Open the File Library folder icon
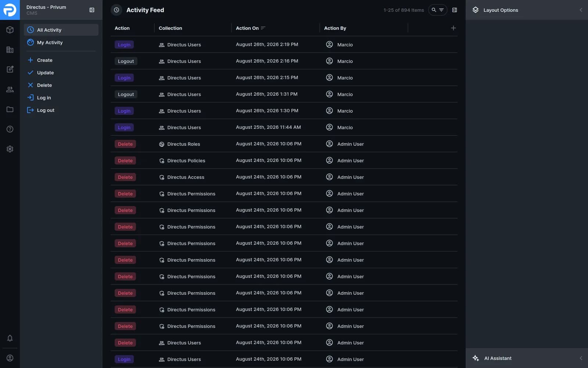Image resolution: width=588 pixels, height=368 pixels. click(10, 109)
